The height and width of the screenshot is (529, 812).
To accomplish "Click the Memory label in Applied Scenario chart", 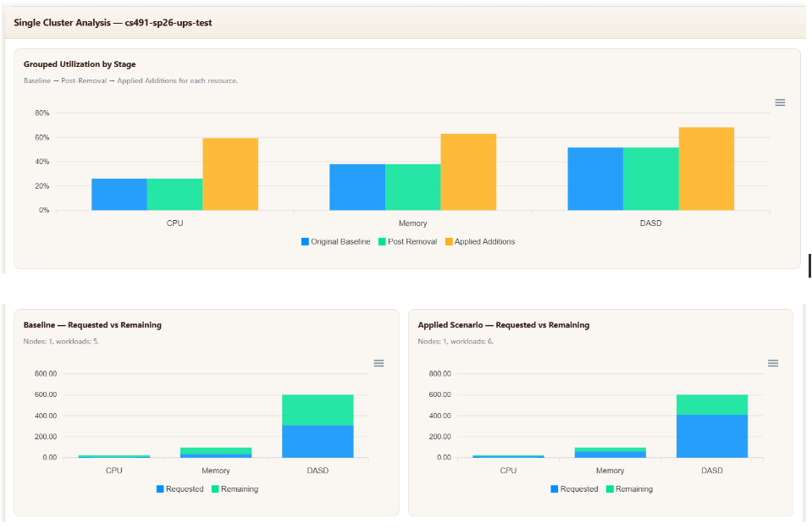I will point(610,471).
